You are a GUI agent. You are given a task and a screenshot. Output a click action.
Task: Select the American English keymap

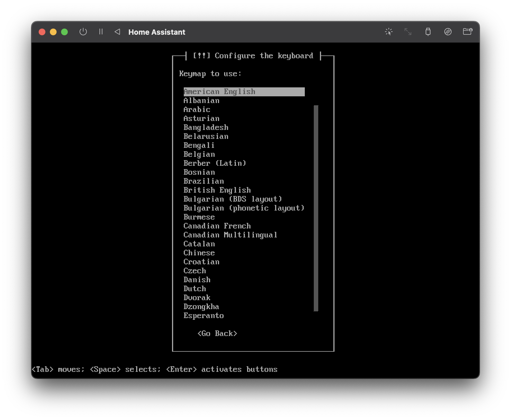(219, 92)
